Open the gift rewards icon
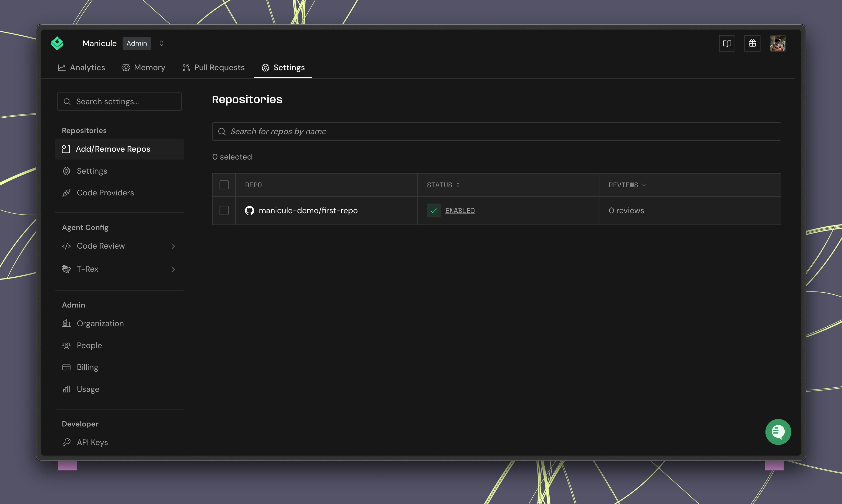The width and height of the screenshot is (842, 504). click(752, 43)
